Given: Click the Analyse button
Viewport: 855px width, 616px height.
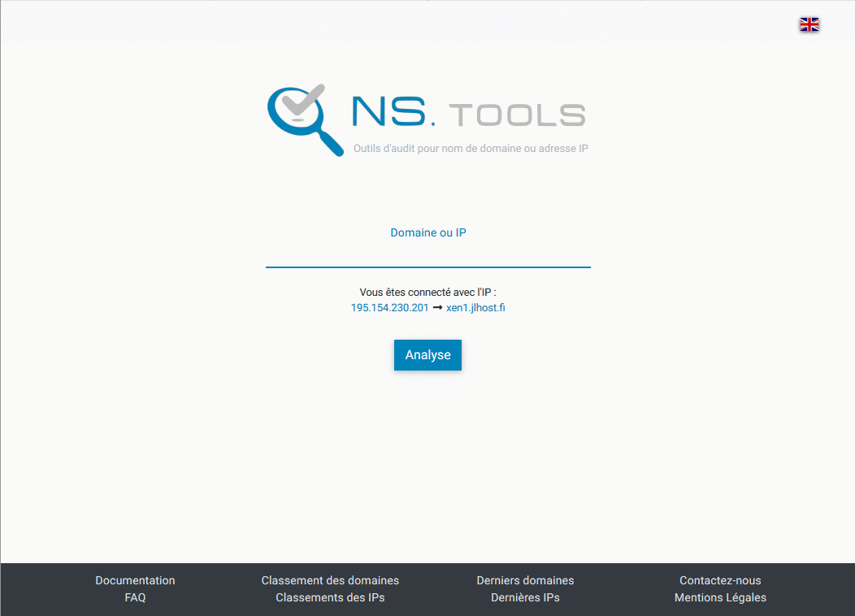Looking at the screenshot, I should pos(428,355).
